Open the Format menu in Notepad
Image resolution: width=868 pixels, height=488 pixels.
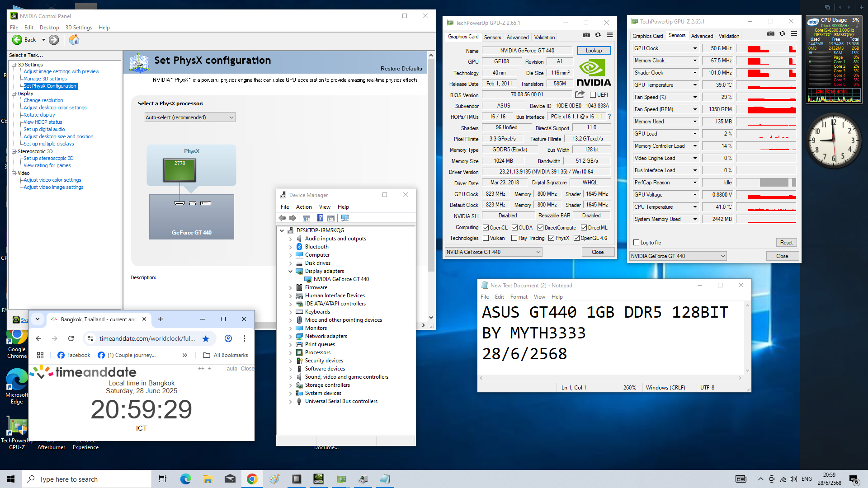pyautogui.click(x=519, y=297)
